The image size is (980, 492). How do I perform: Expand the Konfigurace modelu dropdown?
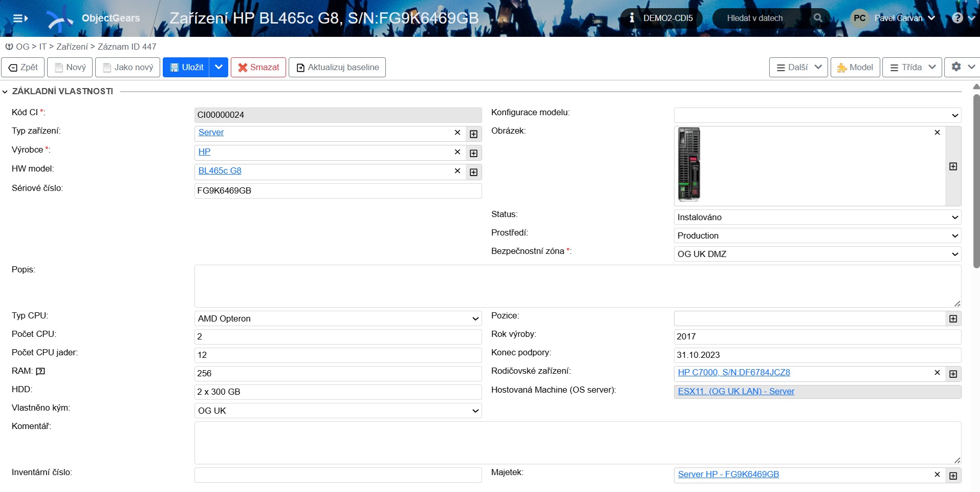817,115
